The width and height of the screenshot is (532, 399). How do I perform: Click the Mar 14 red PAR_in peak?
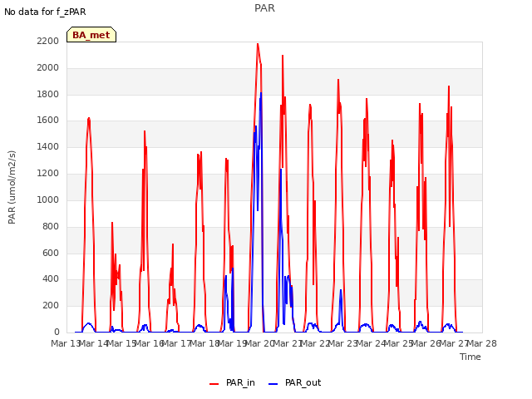pos(89,119)
